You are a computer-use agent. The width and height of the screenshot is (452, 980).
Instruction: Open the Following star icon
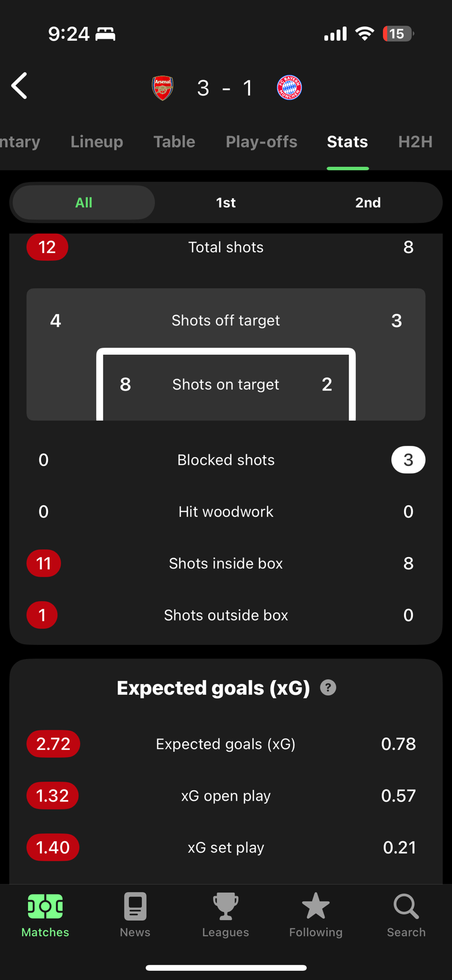(316, 906)
